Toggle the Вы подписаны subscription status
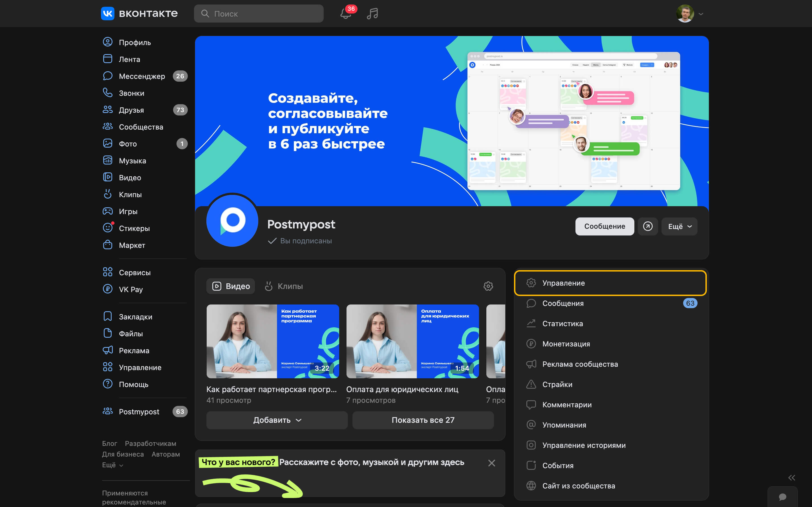The width and height of the screenshot is (812, 507). (300, 241)
